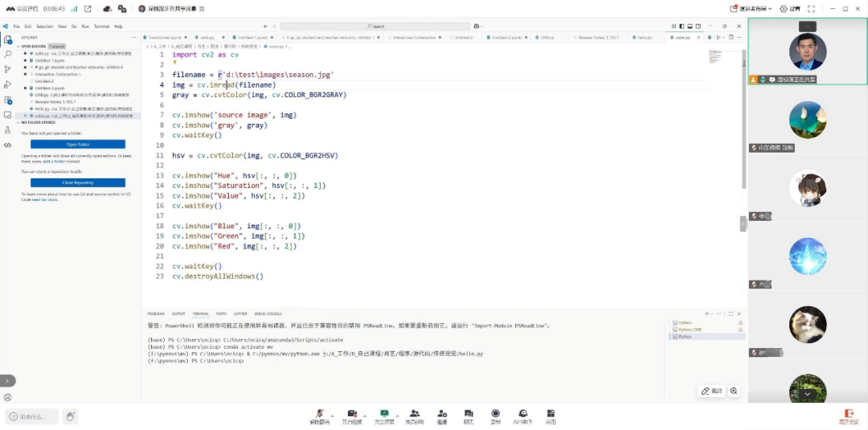Screen dimensions: 868x430
Task: Switch to the OUTPUT panel tab
Action: point(178,313)
